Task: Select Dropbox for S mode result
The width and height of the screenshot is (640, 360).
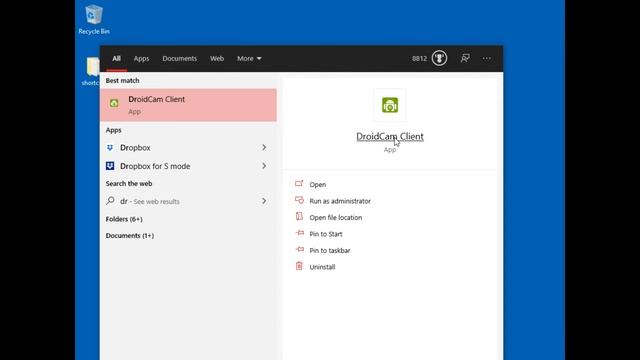Action: pyautogui.click(x=188, y=166)
